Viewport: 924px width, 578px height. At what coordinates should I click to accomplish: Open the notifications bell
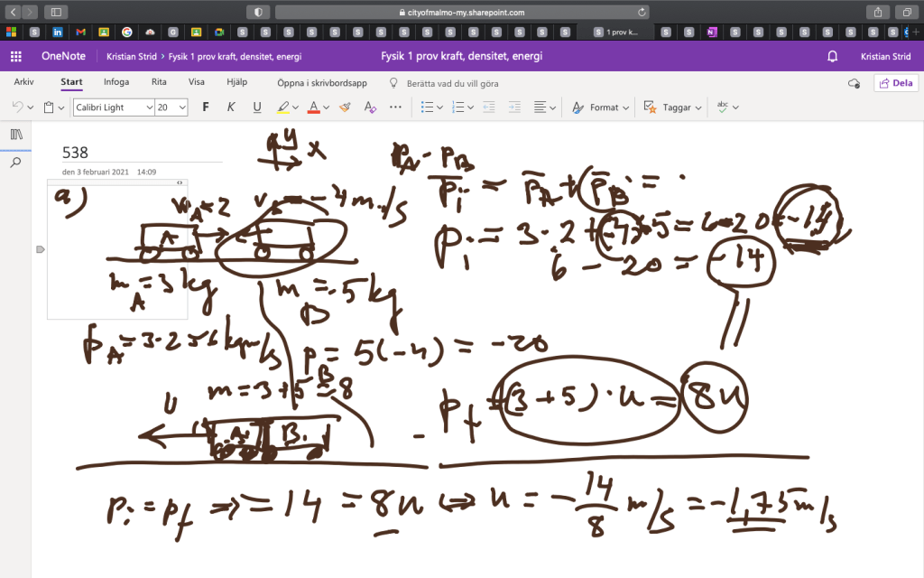pos(832,56)
